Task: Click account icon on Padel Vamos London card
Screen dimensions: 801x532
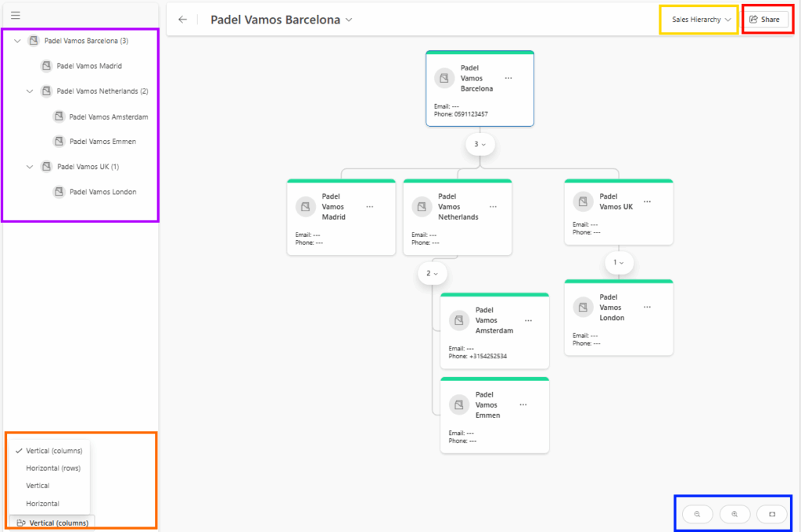Action: tap(583, 307)
